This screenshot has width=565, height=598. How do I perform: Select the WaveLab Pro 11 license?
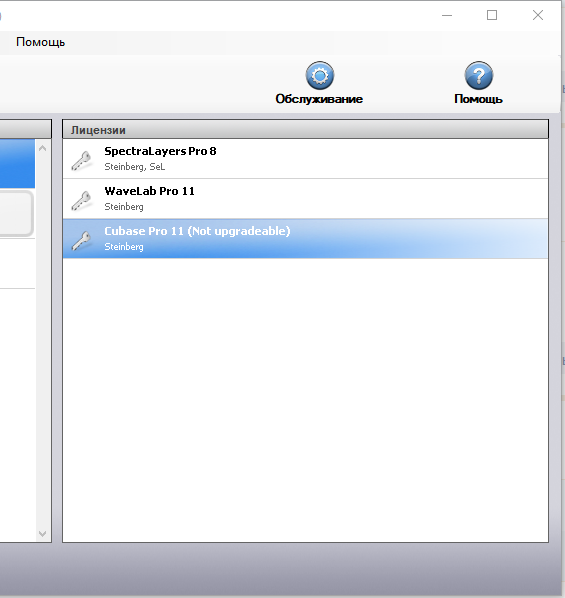305,199
